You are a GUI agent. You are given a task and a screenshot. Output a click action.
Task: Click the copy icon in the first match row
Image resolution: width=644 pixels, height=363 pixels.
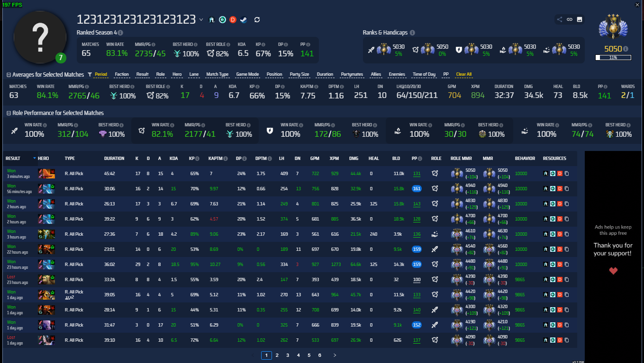point(567,174)
